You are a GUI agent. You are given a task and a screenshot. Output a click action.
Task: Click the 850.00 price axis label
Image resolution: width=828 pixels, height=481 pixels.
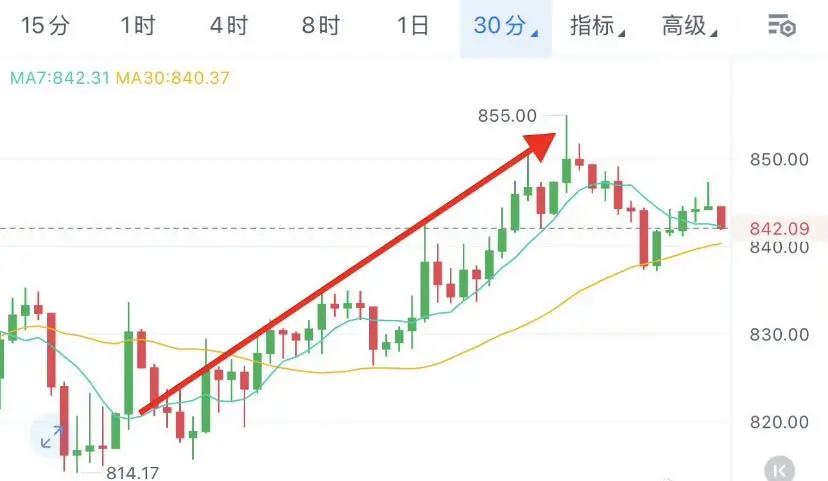[x=779, y=159]
